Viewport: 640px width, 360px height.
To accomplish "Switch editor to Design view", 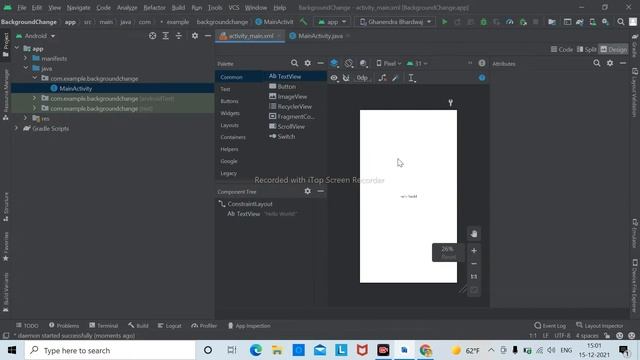I will 613,49.
